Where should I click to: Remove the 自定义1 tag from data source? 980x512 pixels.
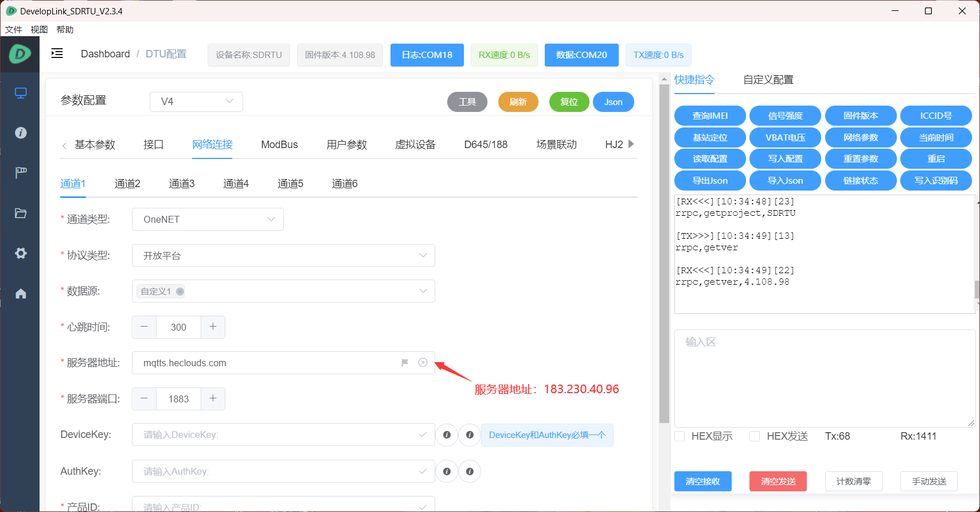[x=180, y=292]
